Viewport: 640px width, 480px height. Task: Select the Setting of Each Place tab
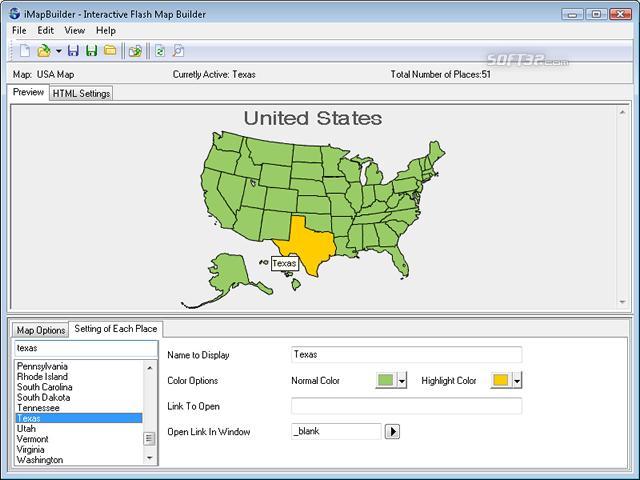tap(116, 329)
